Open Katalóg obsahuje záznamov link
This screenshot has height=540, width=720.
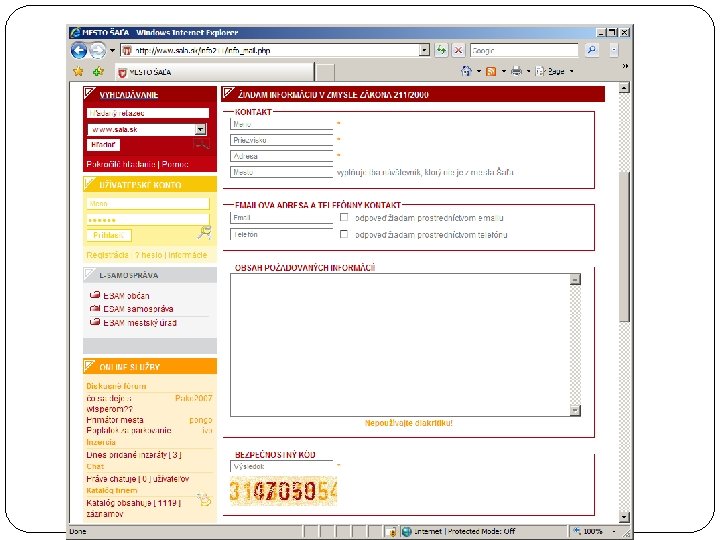(x=133, y=508)
